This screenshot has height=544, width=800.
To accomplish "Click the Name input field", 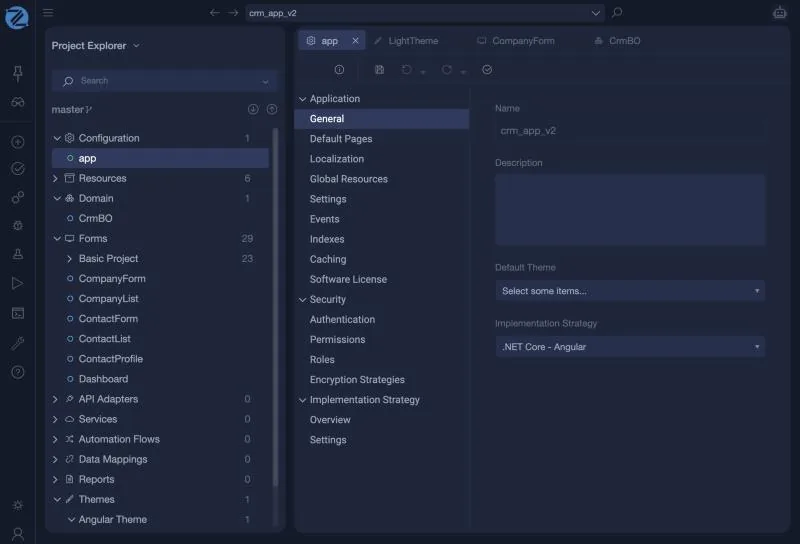I will [x=630, y=131].
